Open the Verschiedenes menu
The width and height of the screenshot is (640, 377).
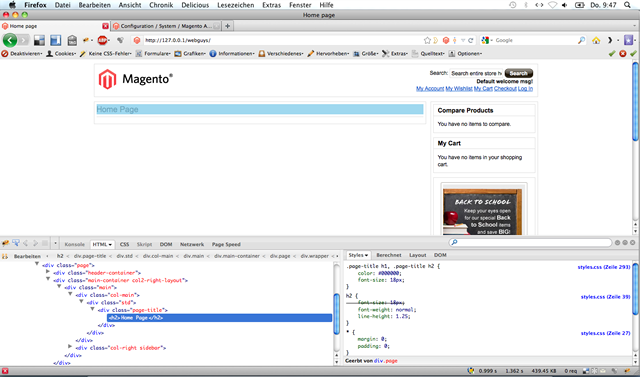[x=281, y=53]
